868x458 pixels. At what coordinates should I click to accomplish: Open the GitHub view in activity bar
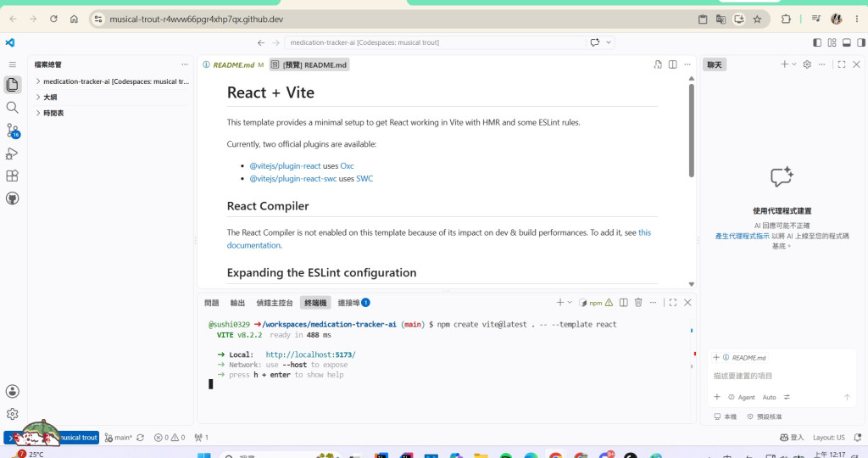point(12,198)
